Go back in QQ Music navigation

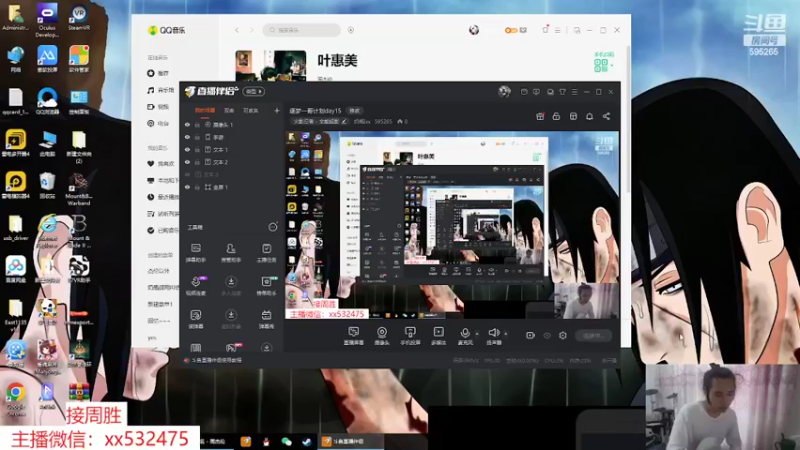point(237,30)
